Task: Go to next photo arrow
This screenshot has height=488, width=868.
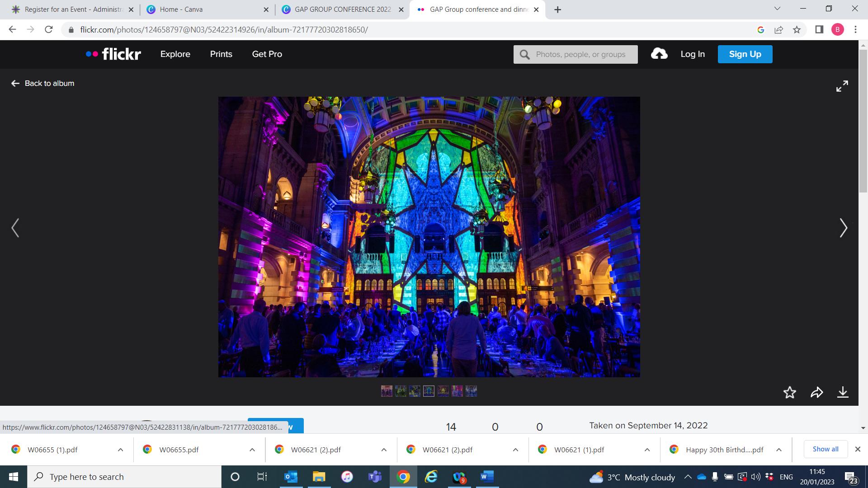Action: pos(843,228)
